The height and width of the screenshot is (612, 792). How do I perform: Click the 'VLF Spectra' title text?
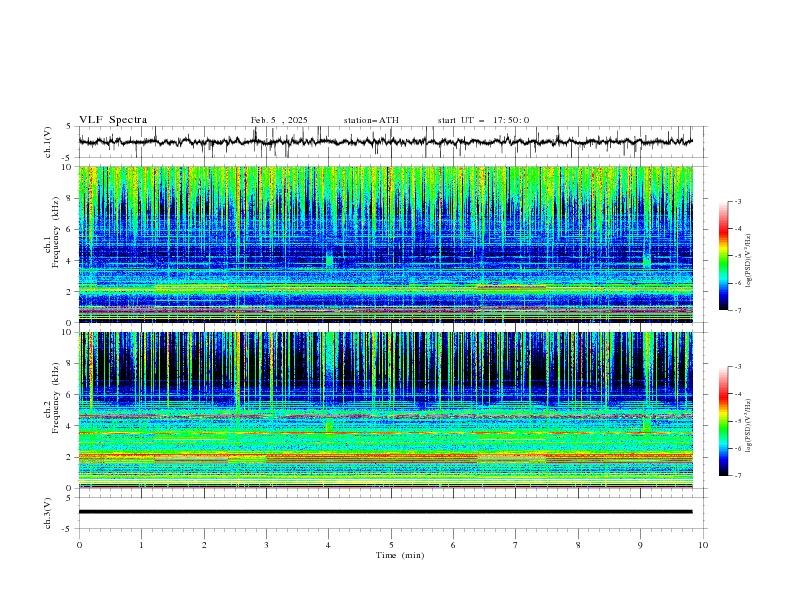coord(113,120)
